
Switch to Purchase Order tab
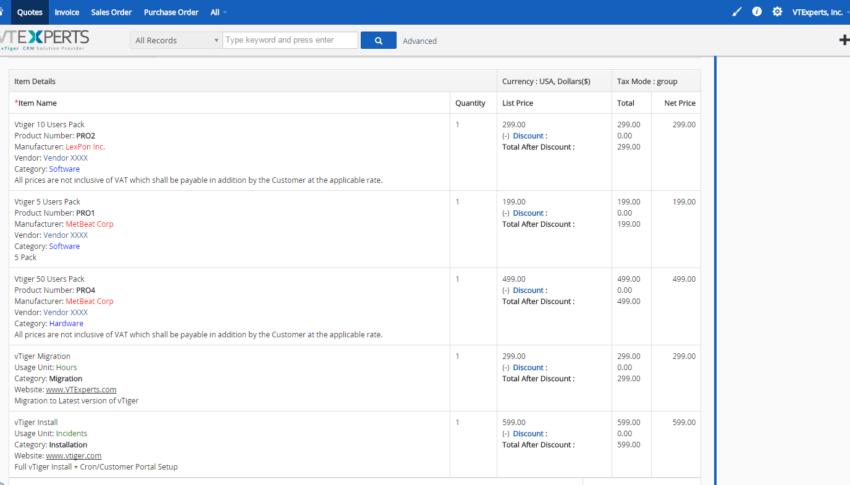click(171, 12)
